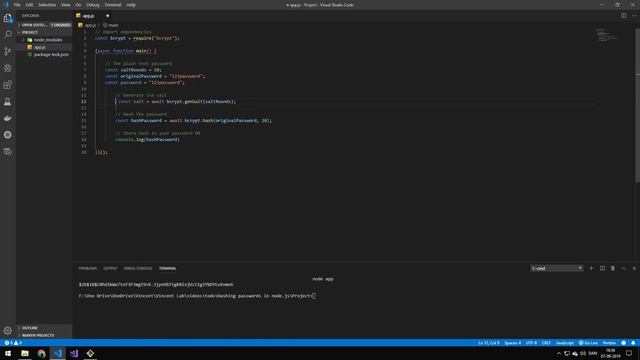
Task: Open the Docker whale view in the activity bar
Action: (x=8, y=118)
